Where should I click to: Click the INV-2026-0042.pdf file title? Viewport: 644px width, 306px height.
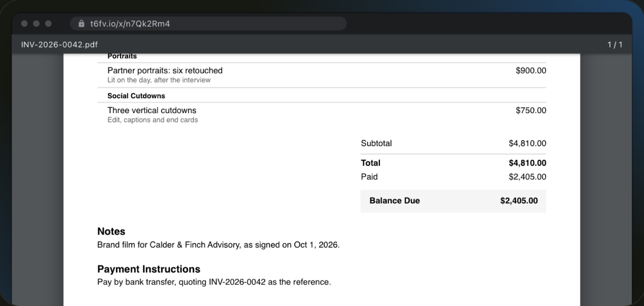(60, 45)
